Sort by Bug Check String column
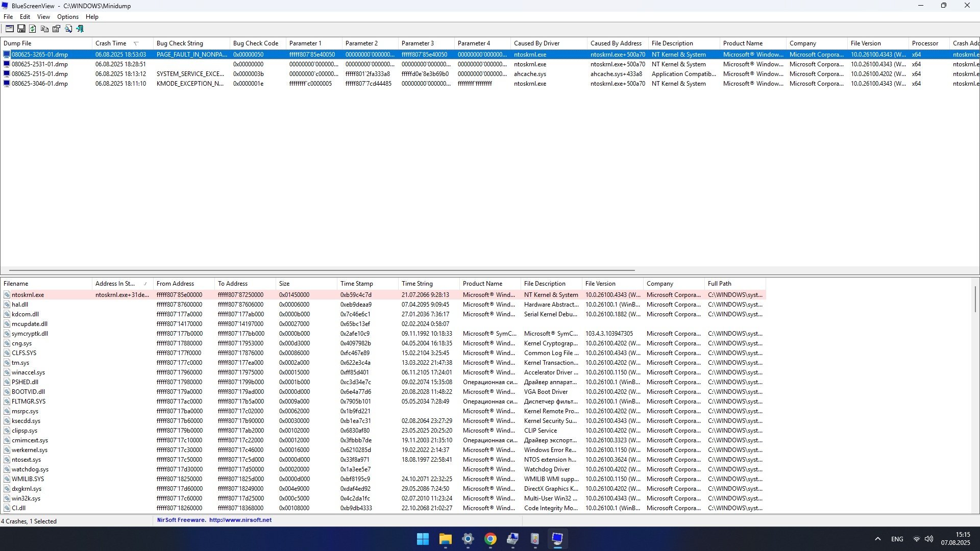980x551 pixels. (x=191, y=43)
